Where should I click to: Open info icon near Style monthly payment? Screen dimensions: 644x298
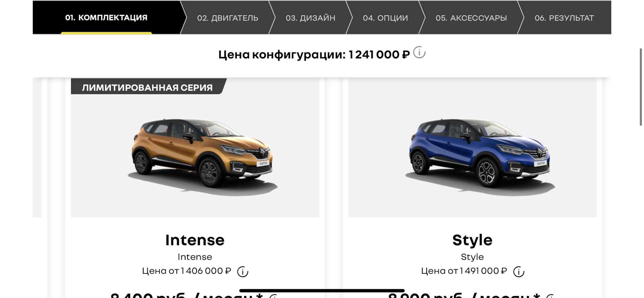click(x=551, y=296)
